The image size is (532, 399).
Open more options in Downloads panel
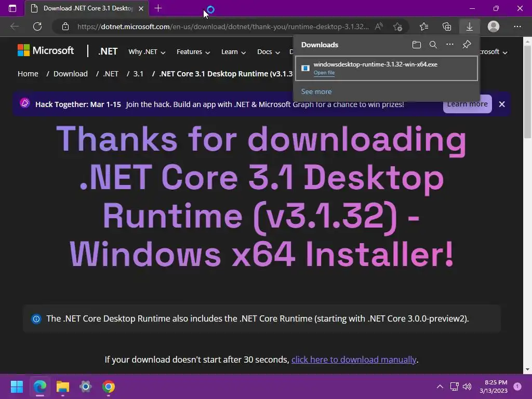[449, 45]
